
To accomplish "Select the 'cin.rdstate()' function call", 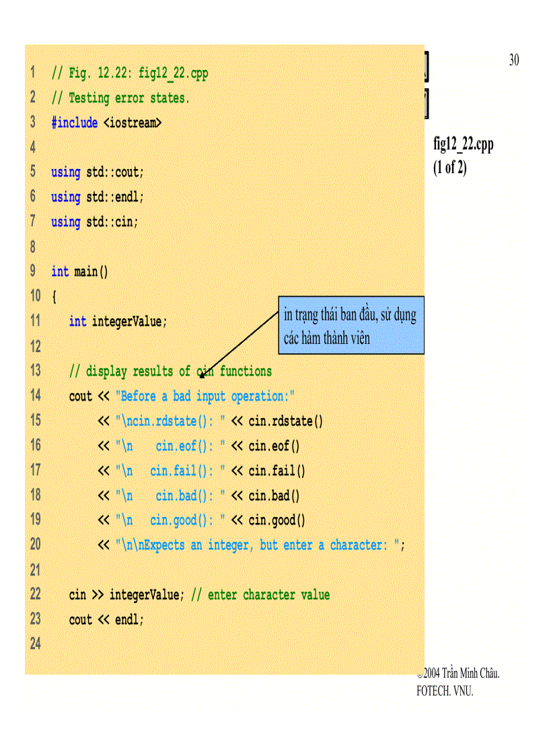I will [x=287, y=421].
